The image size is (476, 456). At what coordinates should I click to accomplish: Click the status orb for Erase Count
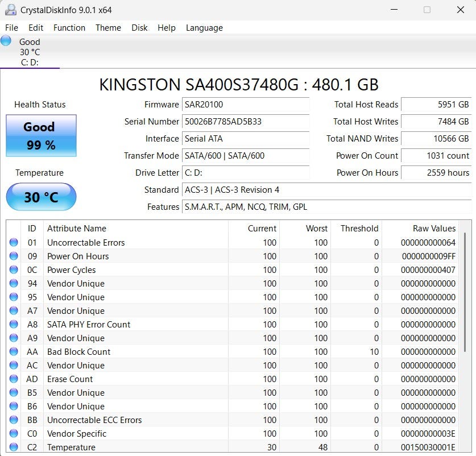point(14,379)
